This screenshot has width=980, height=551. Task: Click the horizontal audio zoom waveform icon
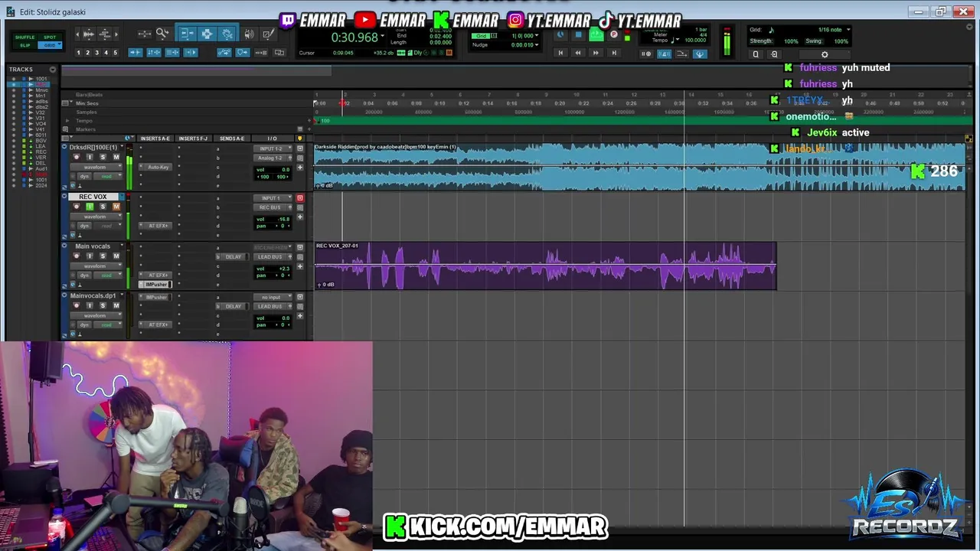(x=88, y=34)
